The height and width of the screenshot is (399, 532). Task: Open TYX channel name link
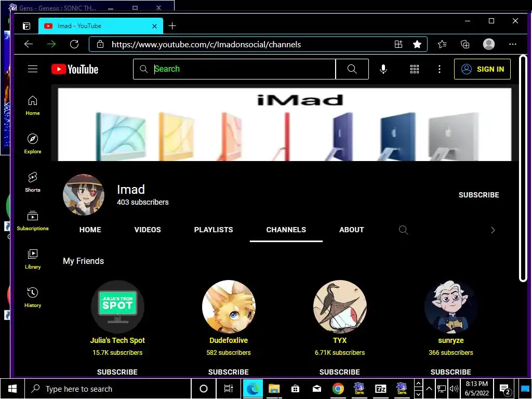pyautogui.click(x=340, y=340)
